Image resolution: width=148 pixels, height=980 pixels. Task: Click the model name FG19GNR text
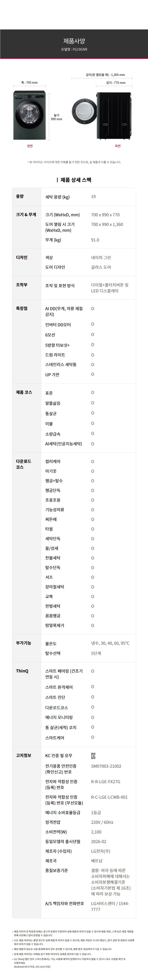(74, 49)
